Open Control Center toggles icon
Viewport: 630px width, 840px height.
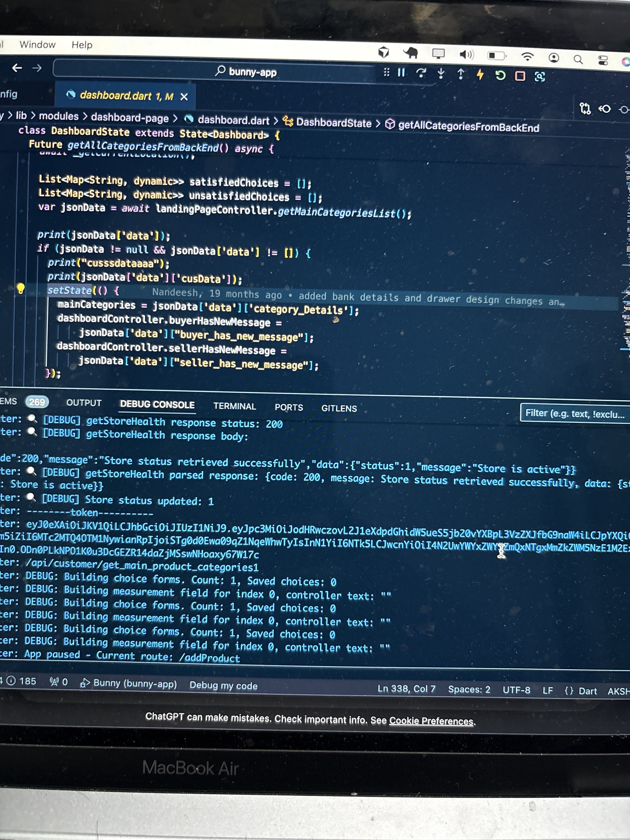[603, 60]
